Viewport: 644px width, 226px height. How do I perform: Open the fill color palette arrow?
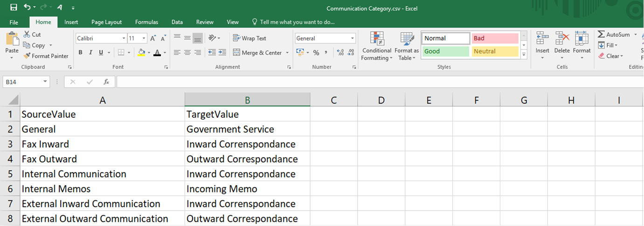(148, 53)
